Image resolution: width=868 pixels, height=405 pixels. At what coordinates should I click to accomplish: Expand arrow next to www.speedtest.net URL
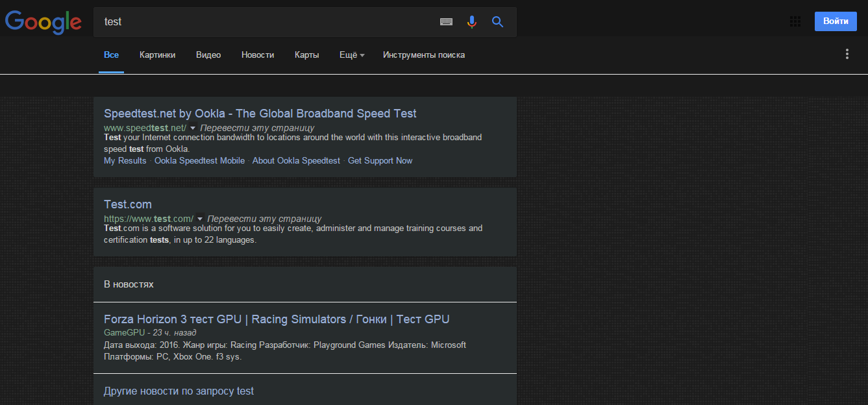click(193, 129)
